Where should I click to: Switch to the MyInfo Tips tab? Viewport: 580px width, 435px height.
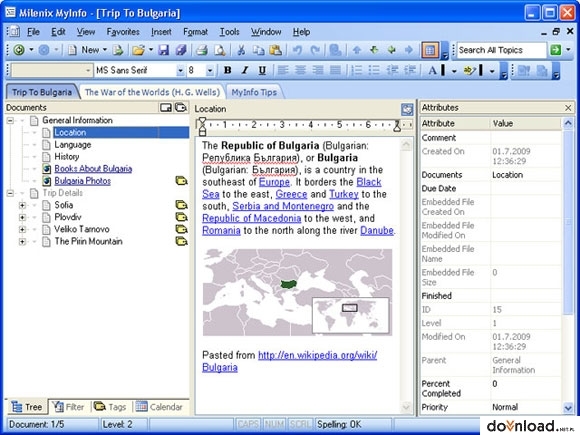[254, 92]
